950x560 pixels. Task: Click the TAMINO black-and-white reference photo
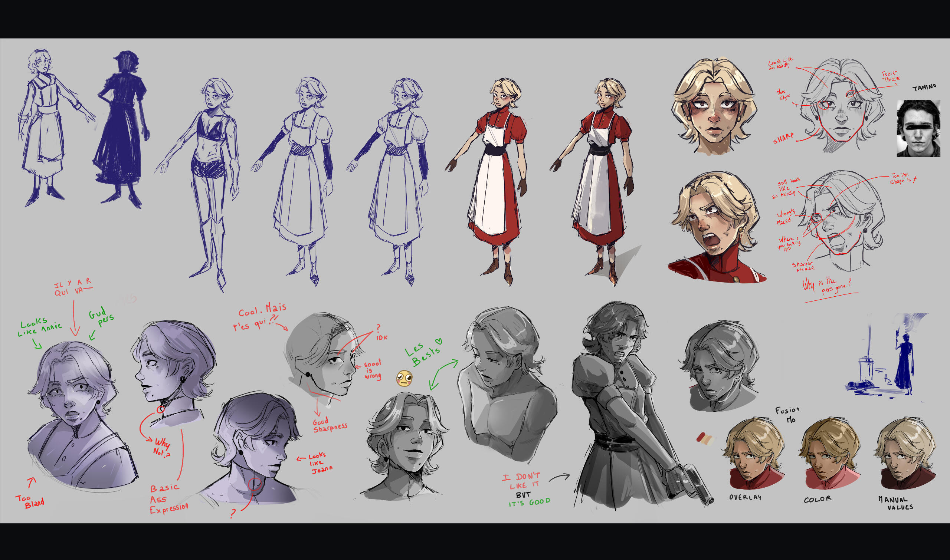pos(918,128)
